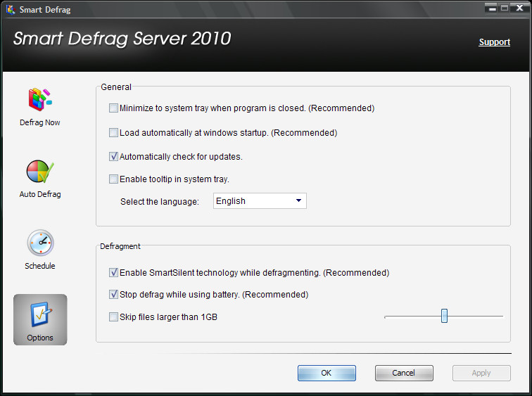Click the file size slider handle
This screenshot has width=532, height=396.
444,316
